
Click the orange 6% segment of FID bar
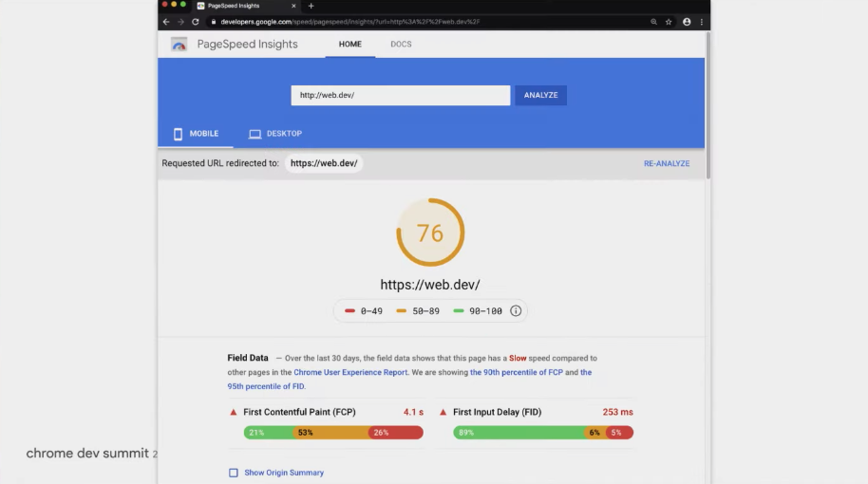594,433
